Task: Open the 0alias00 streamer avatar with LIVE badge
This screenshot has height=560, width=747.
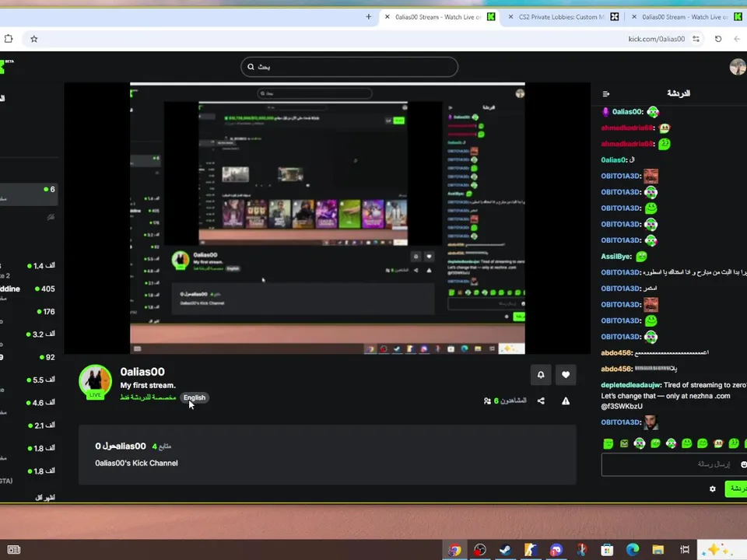Action: point(95,382)
